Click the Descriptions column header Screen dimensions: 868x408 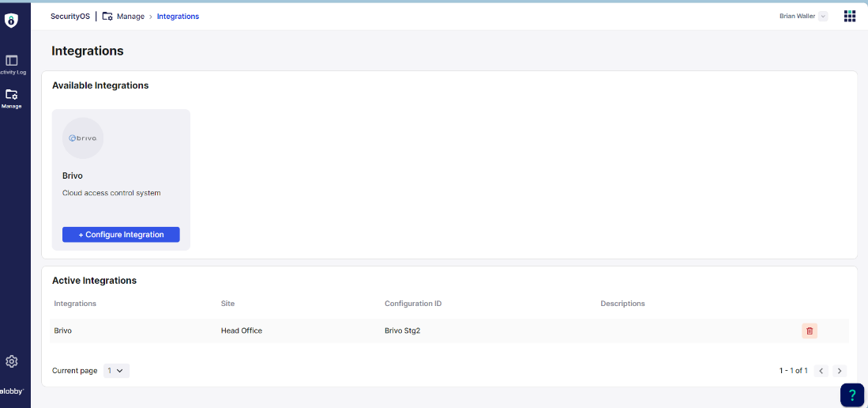pyautogui.click(x=623, y=304)
